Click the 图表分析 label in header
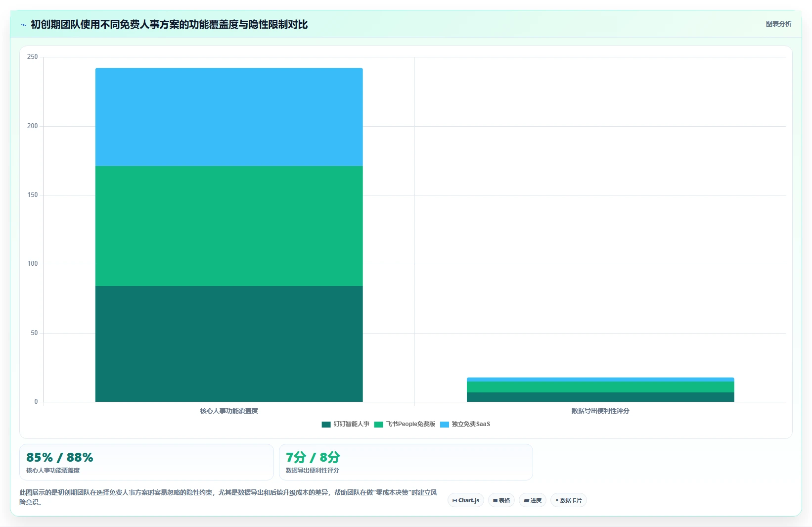Screen dimensions: 812x527 click(778, 24)
